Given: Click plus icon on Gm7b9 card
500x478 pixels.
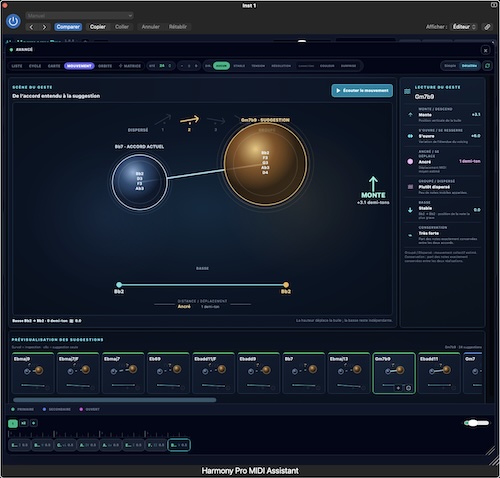Looking at the screenshot, I should point(398,388).
